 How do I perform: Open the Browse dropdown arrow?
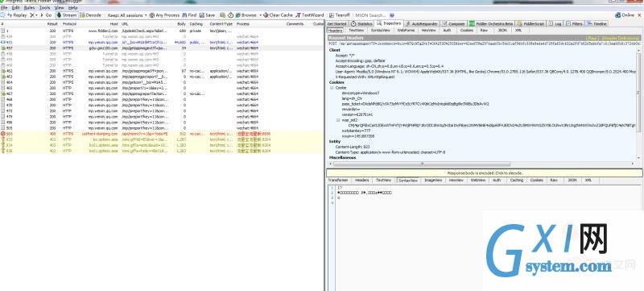(x=260, y=15)
